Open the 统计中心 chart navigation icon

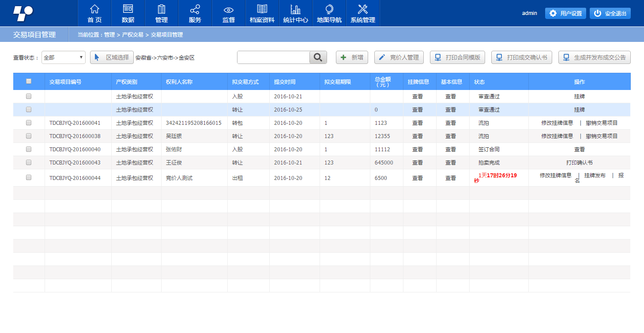coord(296,14)
